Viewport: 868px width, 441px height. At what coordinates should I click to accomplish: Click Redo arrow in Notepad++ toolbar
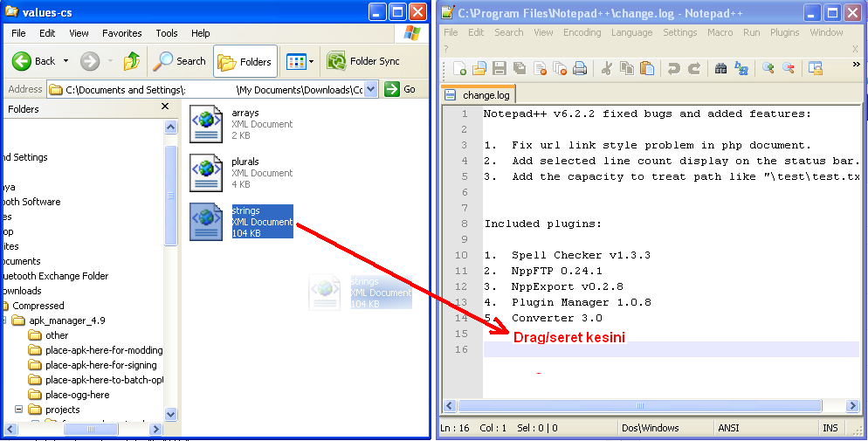pyautogui.click(x=693, y=68)
